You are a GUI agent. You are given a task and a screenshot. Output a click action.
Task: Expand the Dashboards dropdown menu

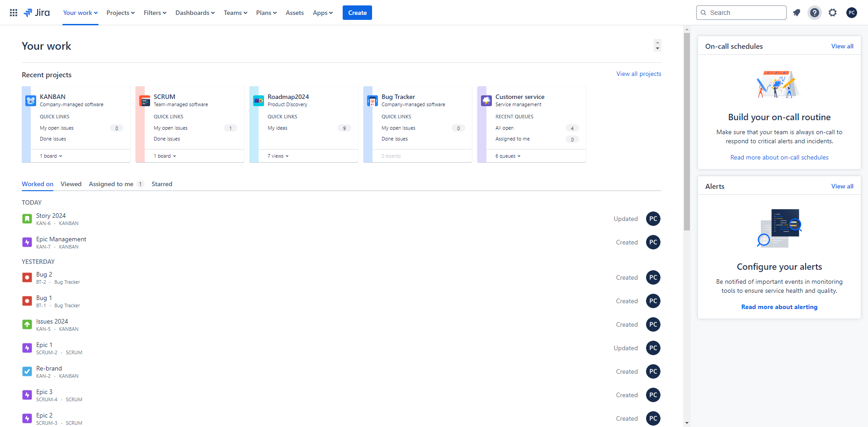(x=195, y=13)
